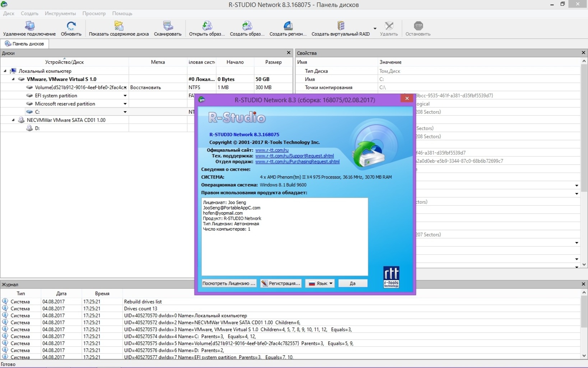Open an image with Открыть образ
The height and width of the screenshot is (368, 588).
[x=207, y=28]
